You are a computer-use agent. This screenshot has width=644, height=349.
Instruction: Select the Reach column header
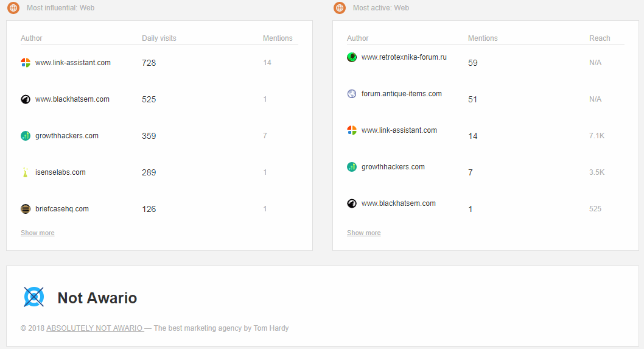pyautogui.click(x=600, y=38)
